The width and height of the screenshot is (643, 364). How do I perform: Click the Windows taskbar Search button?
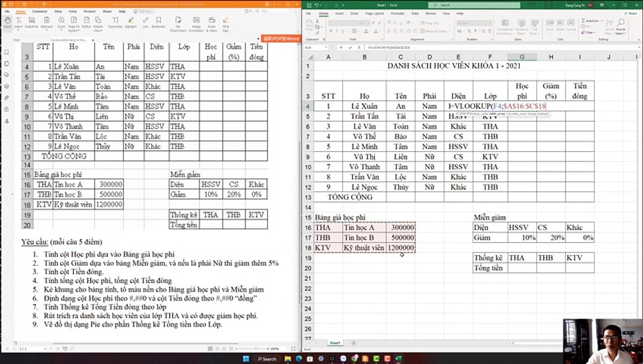pos(267,358)
